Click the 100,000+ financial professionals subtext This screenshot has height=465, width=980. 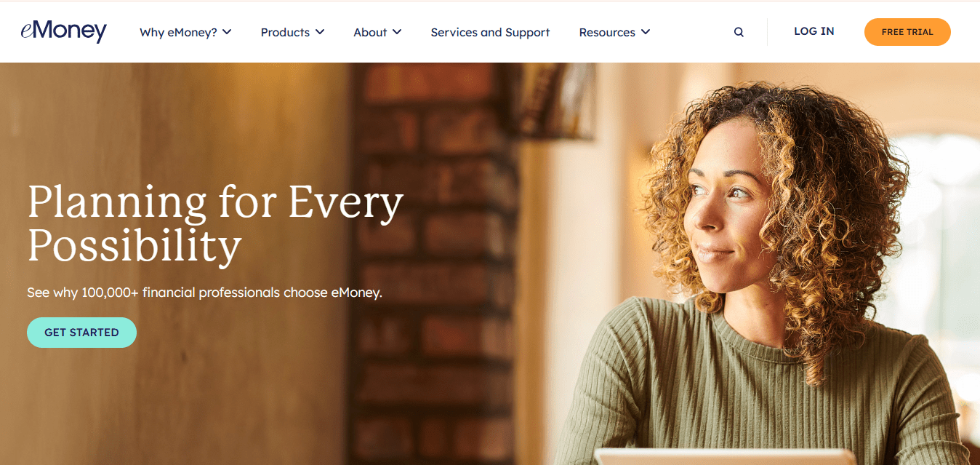(x=204, y=293)
